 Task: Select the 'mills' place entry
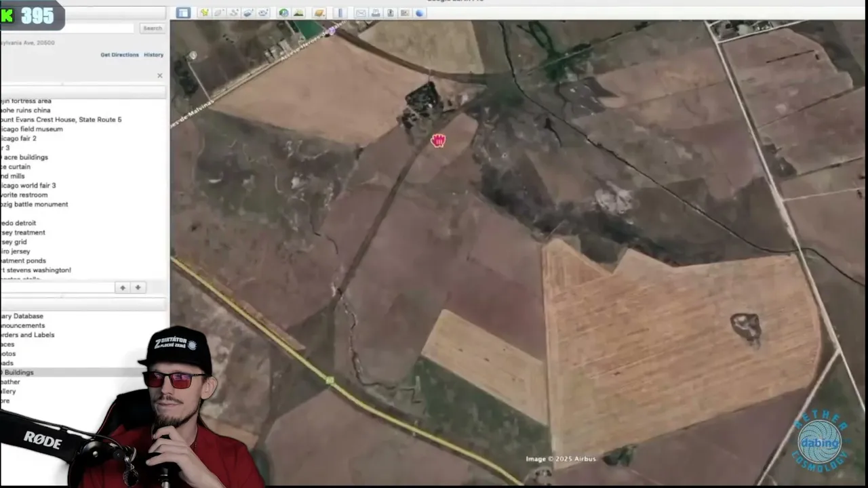12,176
